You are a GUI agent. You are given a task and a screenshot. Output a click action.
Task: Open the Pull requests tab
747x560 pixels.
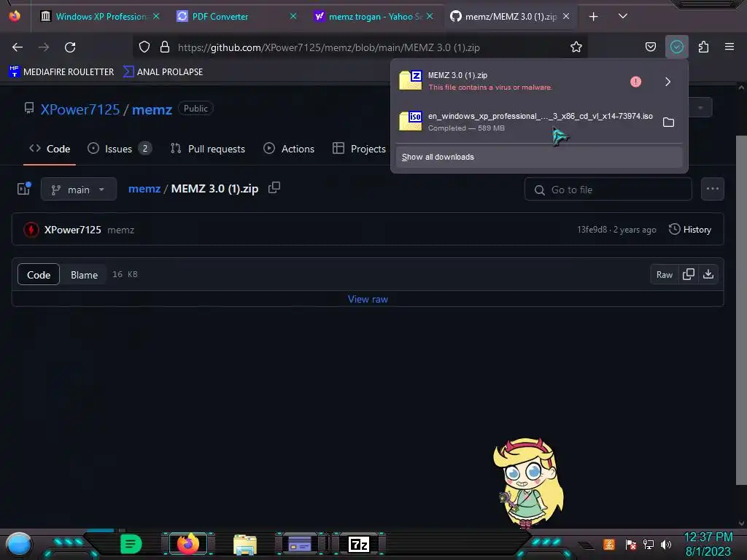pos(208,149)
